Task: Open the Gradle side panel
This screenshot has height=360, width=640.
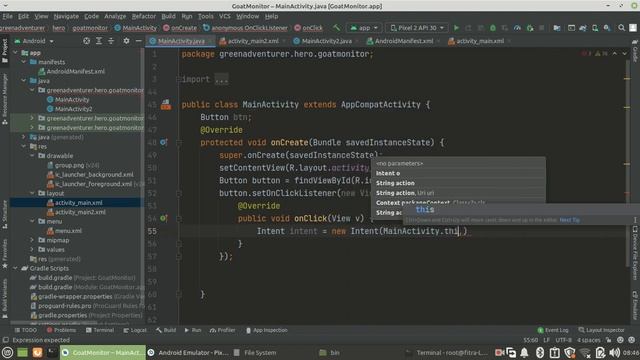Action: coord(635,51)
